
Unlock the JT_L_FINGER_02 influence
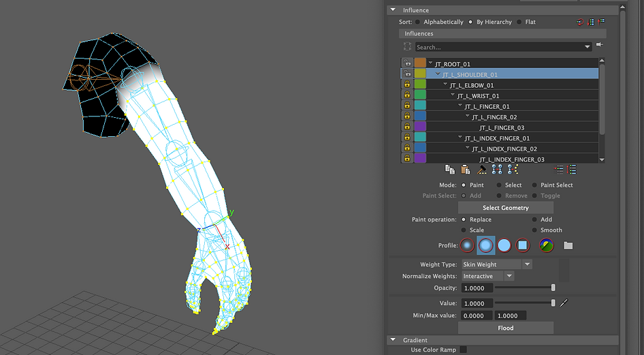[407, 116]
